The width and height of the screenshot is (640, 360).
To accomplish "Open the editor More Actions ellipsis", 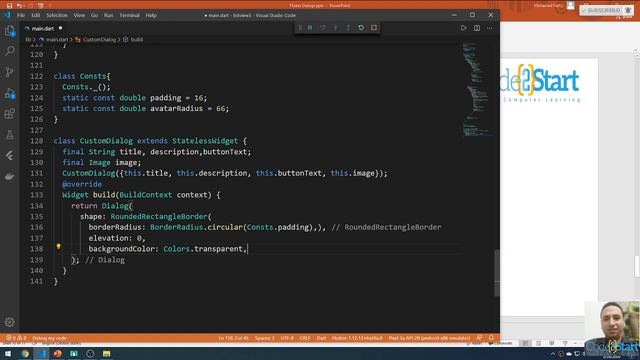I will point(489,28).
